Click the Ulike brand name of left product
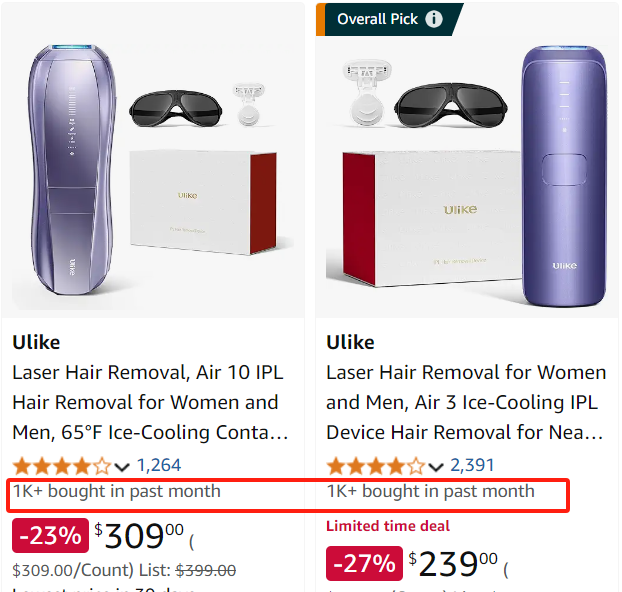The width and height of the screenshot is (622, 592). 36,342
